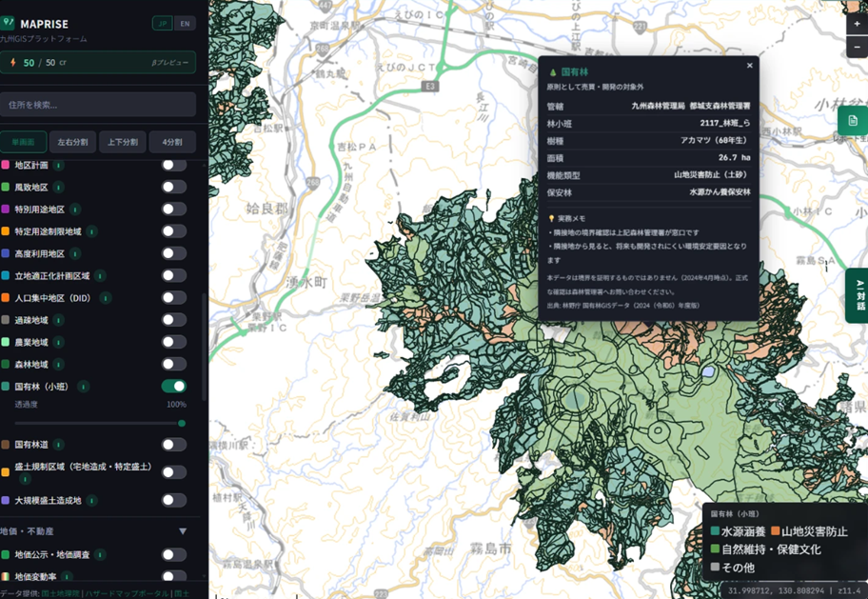This screenshot has height=599, width=868.
Task: Open info icon beside 国有林（小班）
Action: click(84, 387)
